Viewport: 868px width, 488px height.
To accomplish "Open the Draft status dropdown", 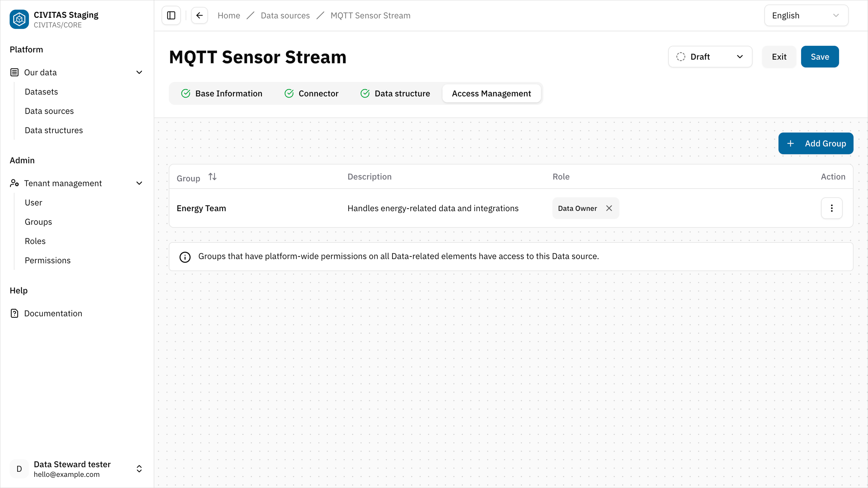I will (710, 57).
